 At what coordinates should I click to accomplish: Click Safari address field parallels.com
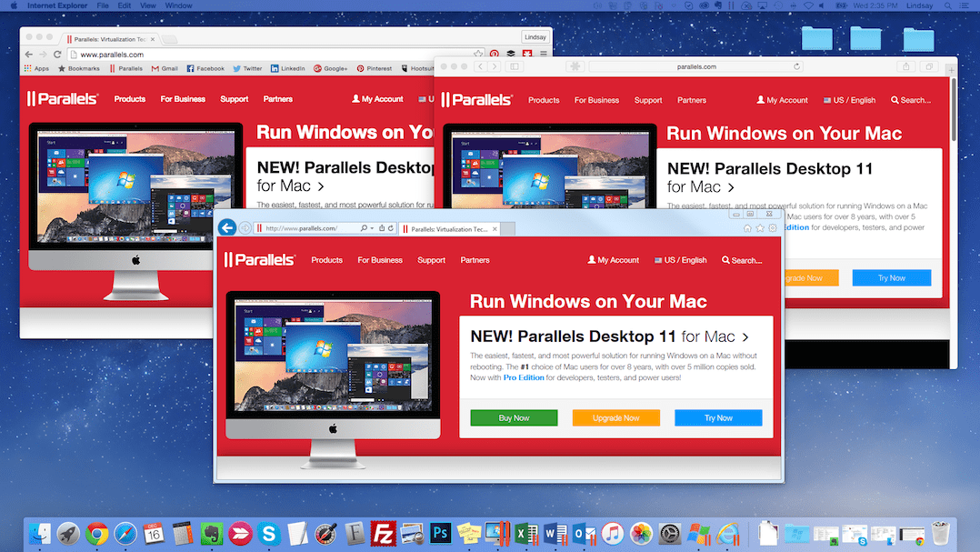tap(695, 66)
